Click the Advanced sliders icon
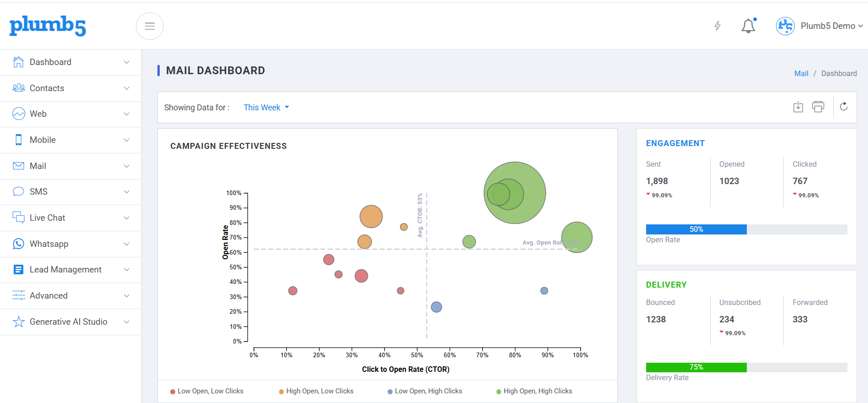The width and height of the screenshot is (868, 403). coord(18,295)
